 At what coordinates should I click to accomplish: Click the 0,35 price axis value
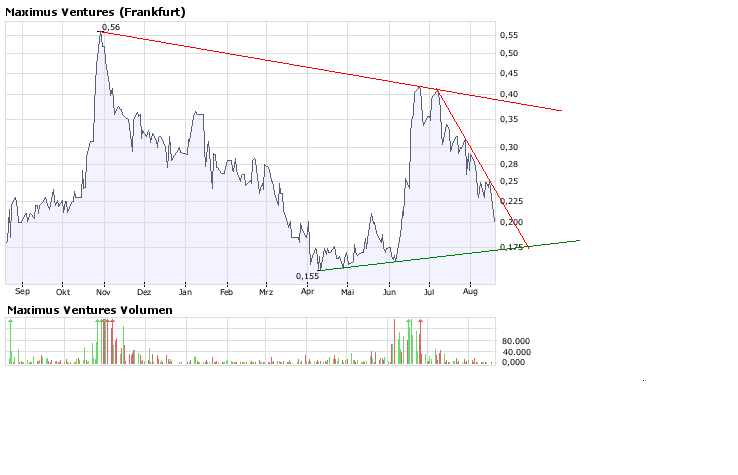[509, 119]
